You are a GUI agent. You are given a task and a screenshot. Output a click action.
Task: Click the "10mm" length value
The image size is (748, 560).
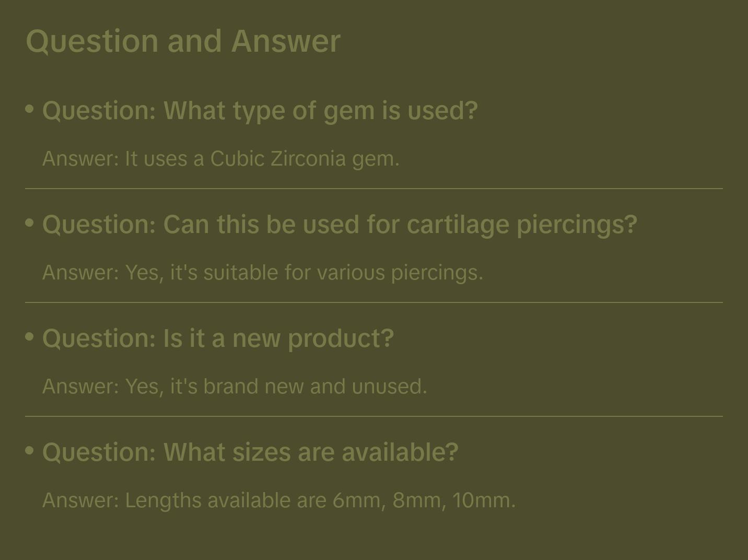(481, 500)
